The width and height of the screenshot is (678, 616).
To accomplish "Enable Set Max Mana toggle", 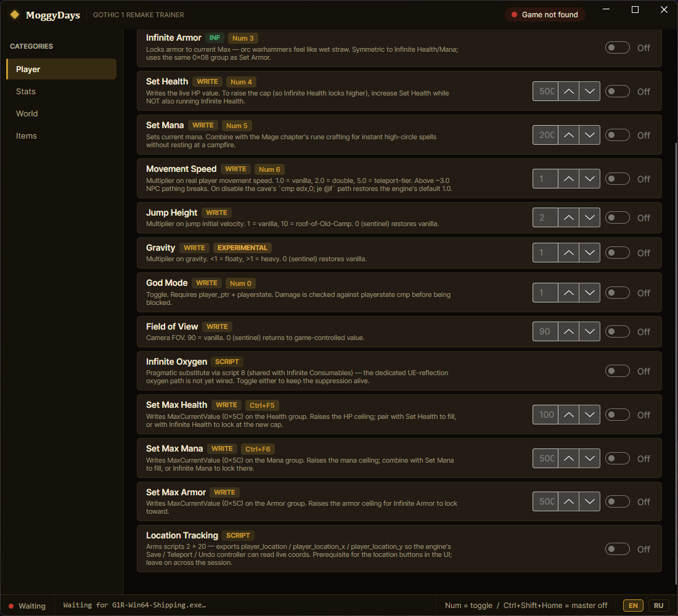I will [x=617, y=458].
